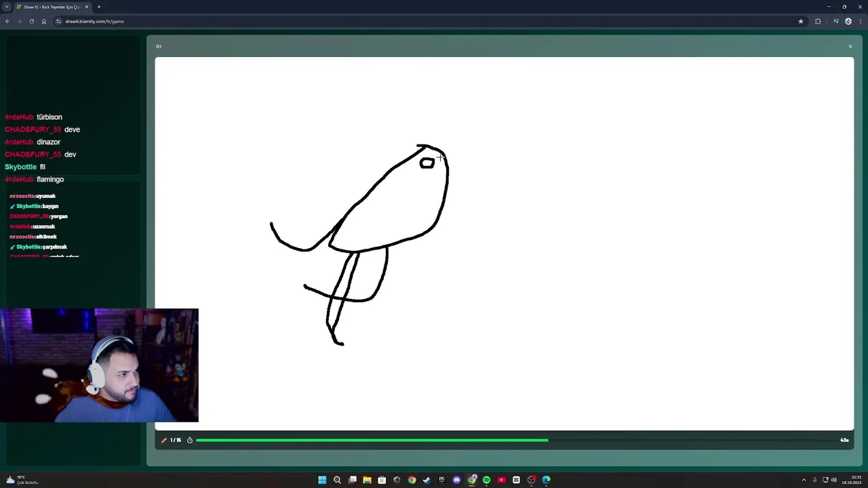
Task: Open the Chrome three-dot menu
Action: pyautogui.click(x=860, y=21)
